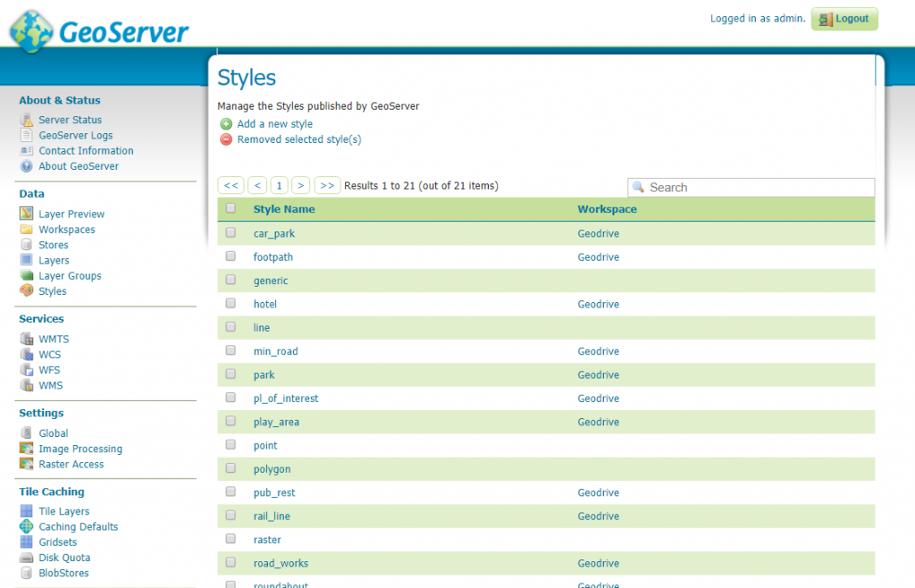Click the Layer Groups icon
Image resolution: width=915 pixels, height=588 pixels.
pyautogui.click(x=26, y=275)
